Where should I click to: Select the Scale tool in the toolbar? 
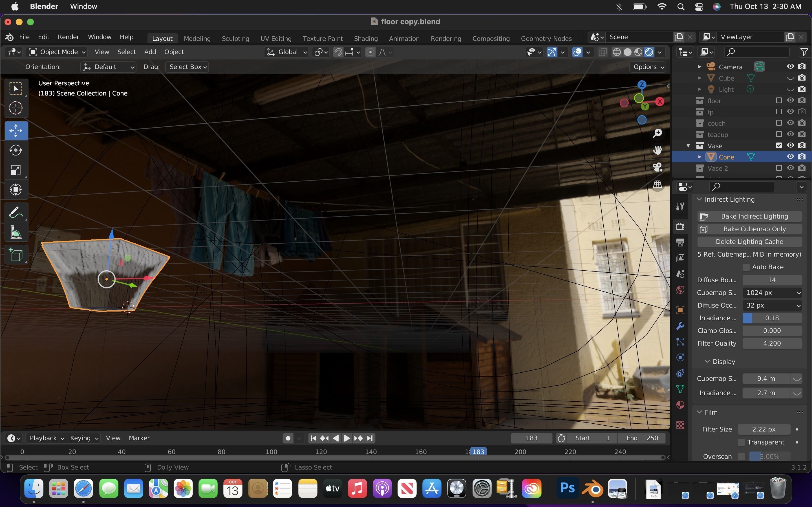16,170
